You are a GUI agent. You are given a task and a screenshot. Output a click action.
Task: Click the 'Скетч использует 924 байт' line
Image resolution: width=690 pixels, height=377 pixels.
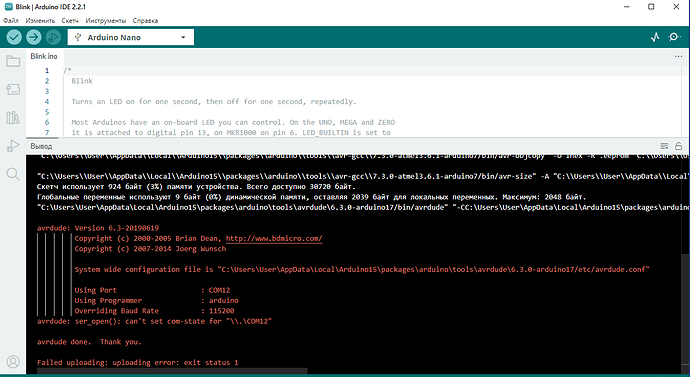(x=196, y=187)
